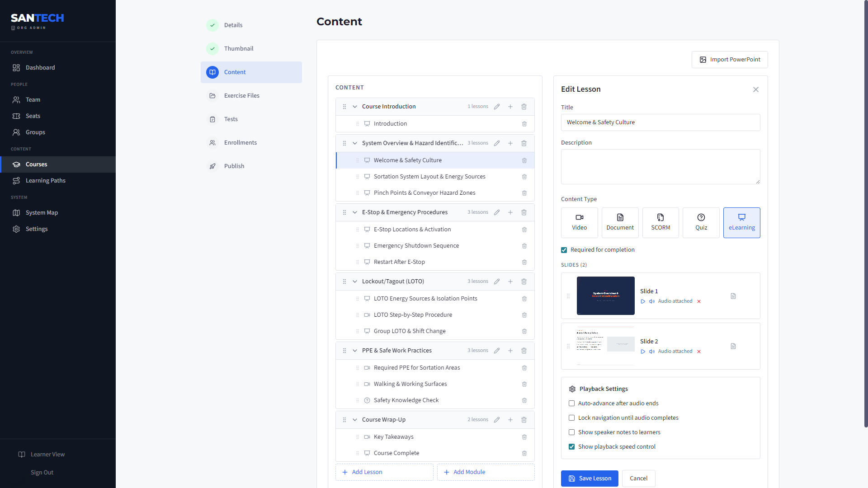The width and height of the screenshot is (868, 488).
Task: Play audio for Slide 1
Action: 643,301
